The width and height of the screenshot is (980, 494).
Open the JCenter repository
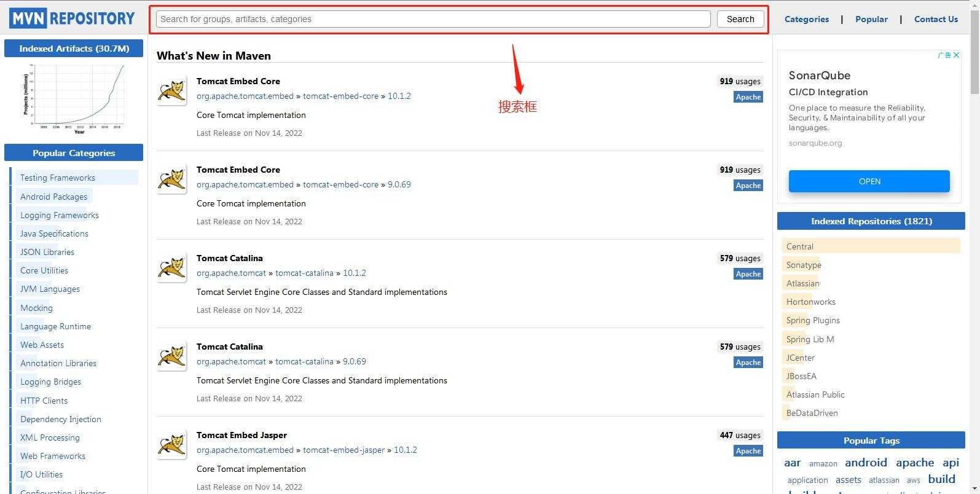[801, 358]
